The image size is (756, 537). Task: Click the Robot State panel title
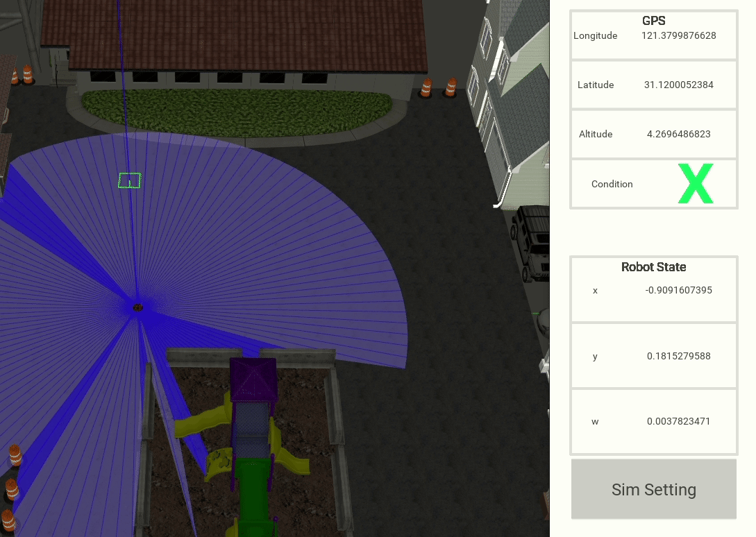[x=653, y=267]
